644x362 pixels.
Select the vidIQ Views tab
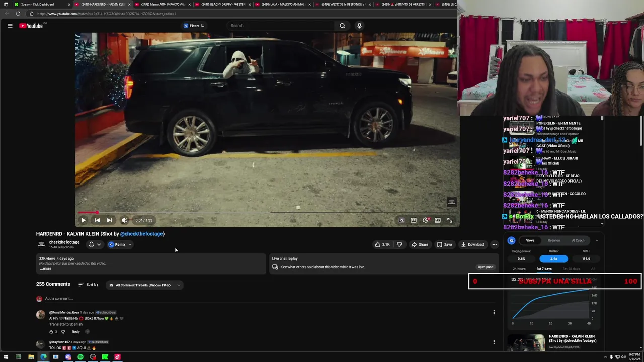pyautogui.click(x=530, y=241)
